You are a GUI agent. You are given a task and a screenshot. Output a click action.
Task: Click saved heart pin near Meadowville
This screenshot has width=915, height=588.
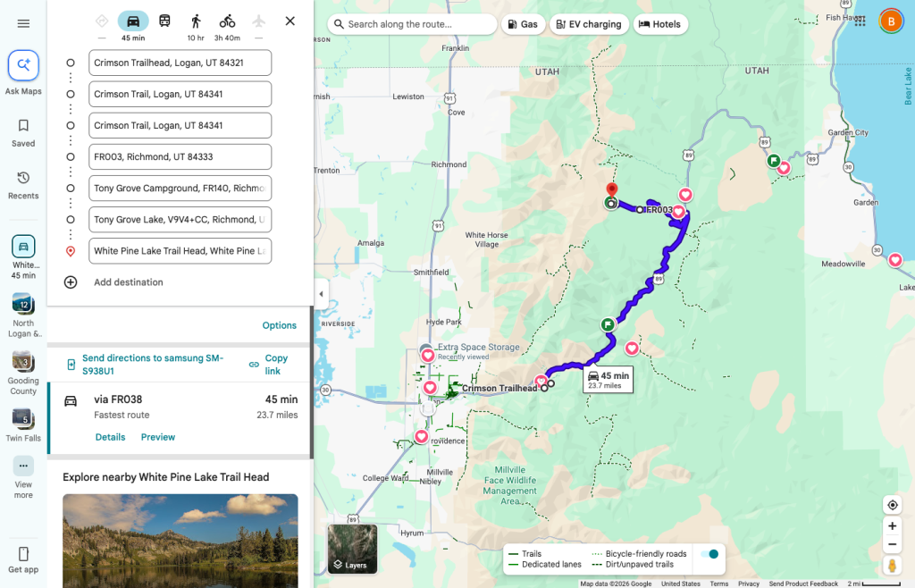tap(895, 260)
